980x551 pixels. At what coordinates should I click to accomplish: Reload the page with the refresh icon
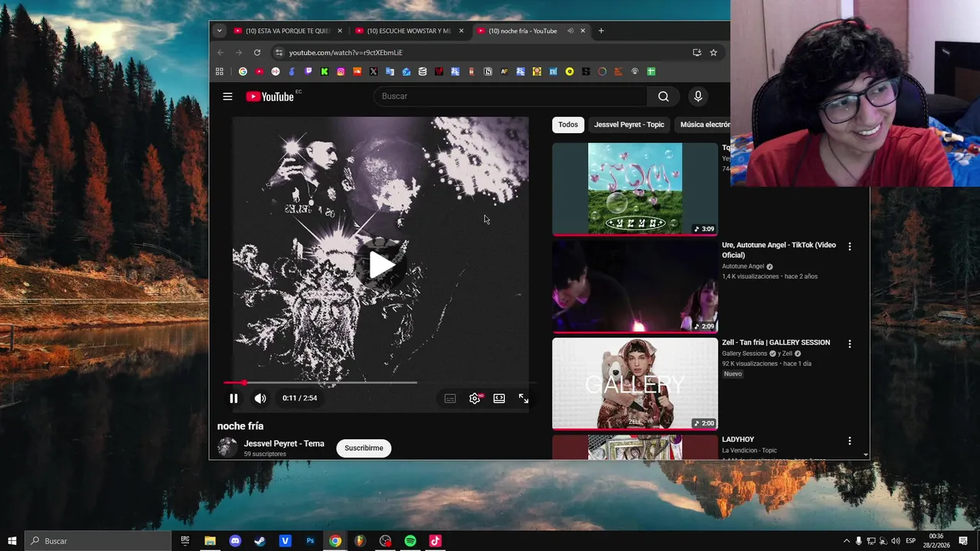pyautogui.click(x=257, y=52)
